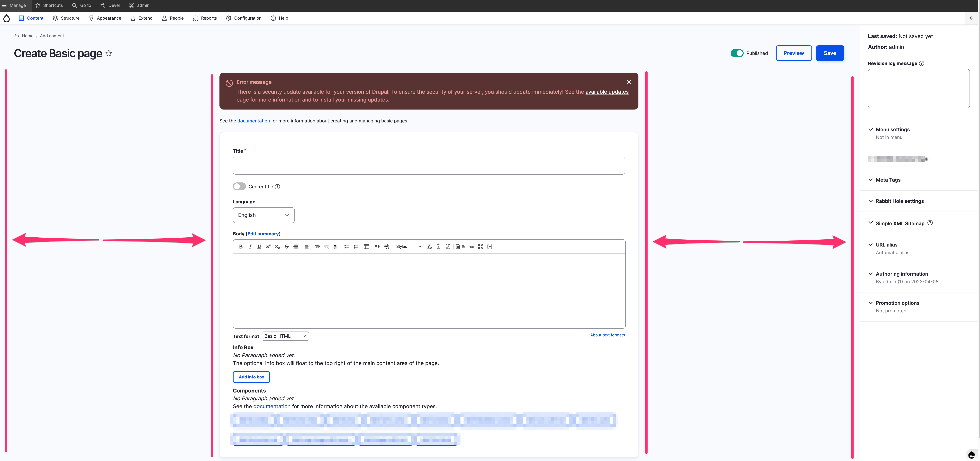The image size is (980, 461).
Task: Open the Configuration menu item
Action: click(244, 18)
